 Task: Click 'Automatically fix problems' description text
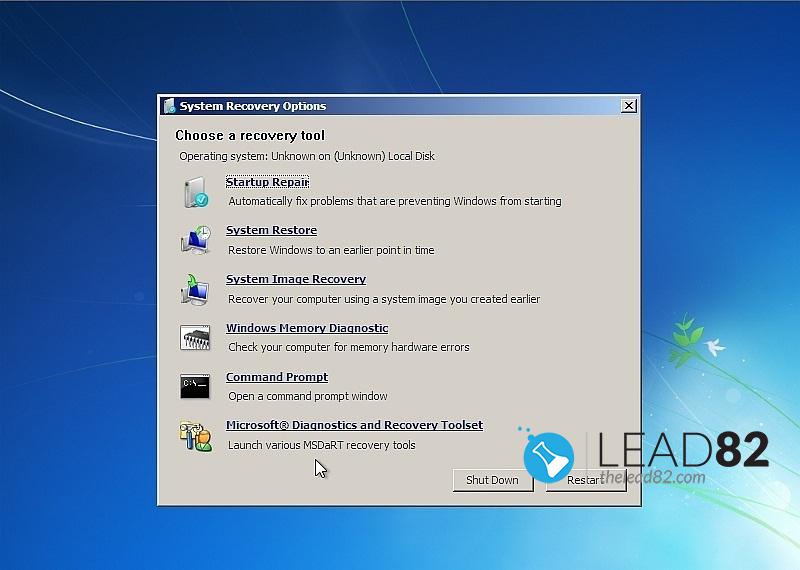tap(395, 202)
